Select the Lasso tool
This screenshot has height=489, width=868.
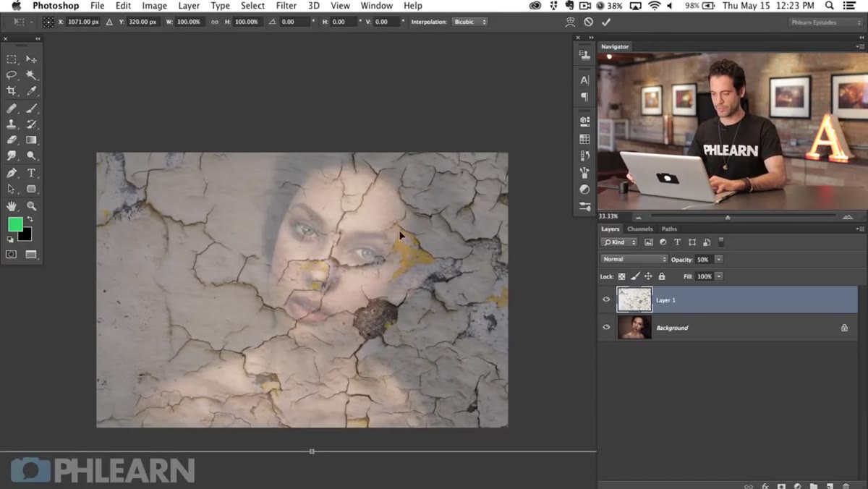[x=12, y=75]
